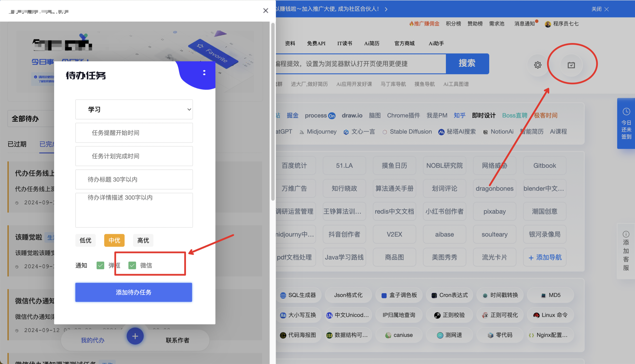This screenshot has height=364, width=635.
Task: Select 高优 priority option
Action: (x=143, y=240)
